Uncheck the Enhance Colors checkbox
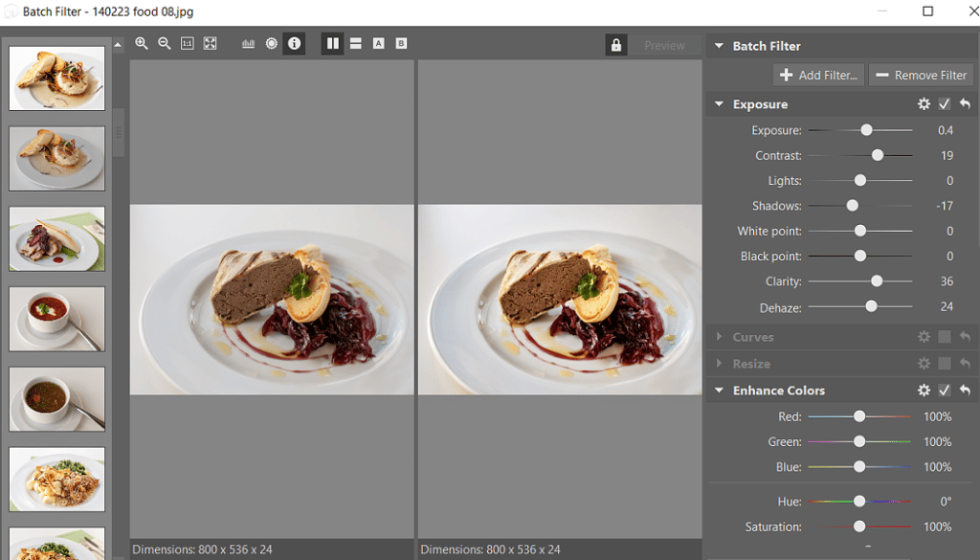This screenshot has width=980, height=560. point(945,390)
